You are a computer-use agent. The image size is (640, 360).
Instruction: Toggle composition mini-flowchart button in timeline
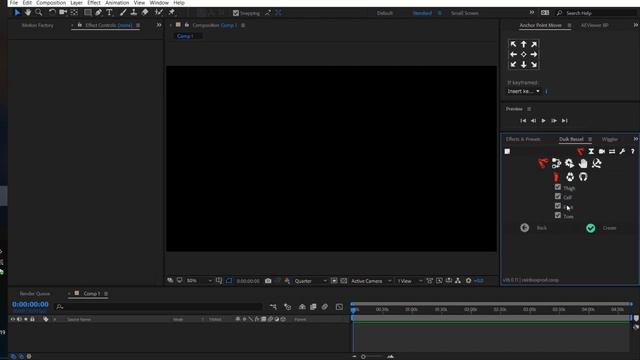[273, 307]
